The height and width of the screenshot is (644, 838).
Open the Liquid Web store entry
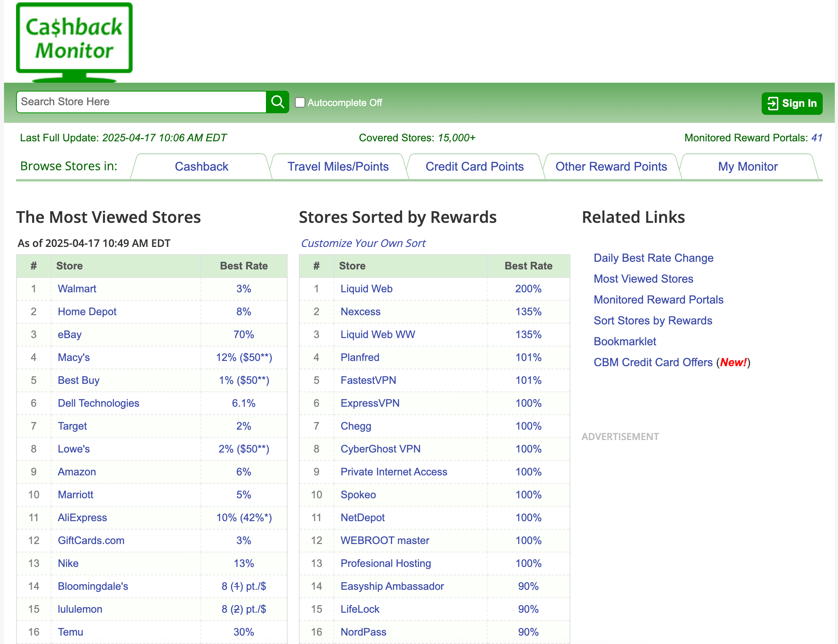(x=366, y=289)
